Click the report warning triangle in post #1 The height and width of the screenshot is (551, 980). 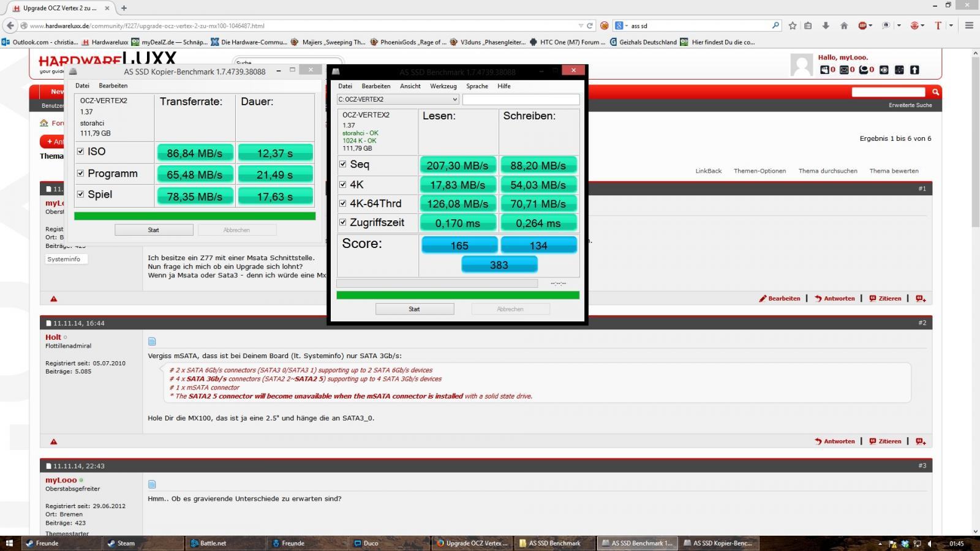(x=54, y=299)
